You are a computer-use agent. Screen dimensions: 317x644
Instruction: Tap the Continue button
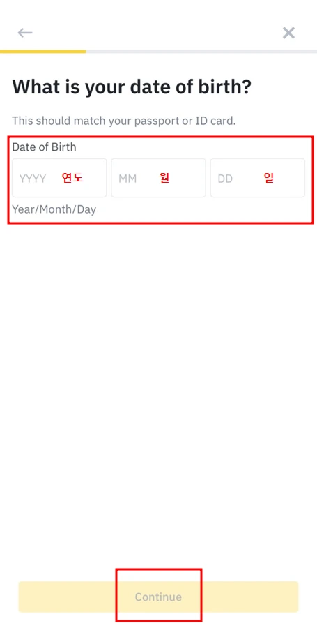coord(158,597)
